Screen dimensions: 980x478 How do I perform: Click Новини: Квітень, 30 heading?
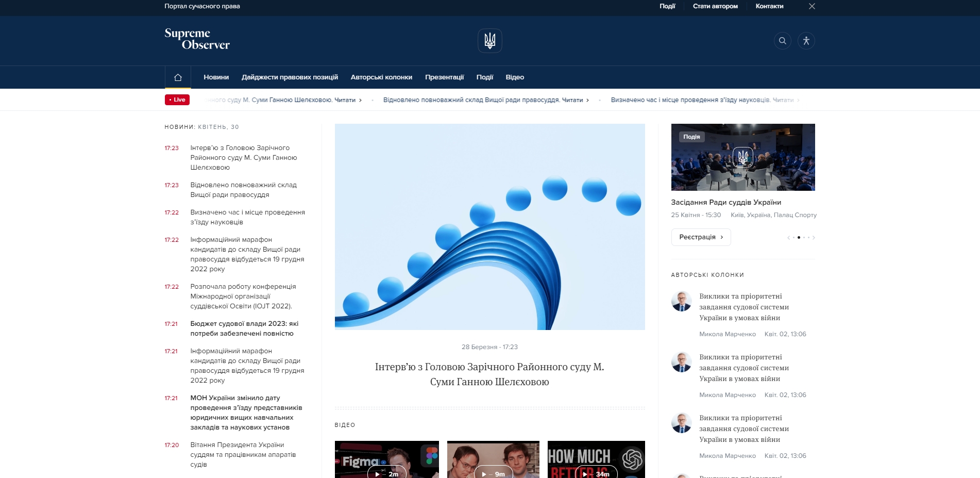pyautogui.click(x=201, y=127)
